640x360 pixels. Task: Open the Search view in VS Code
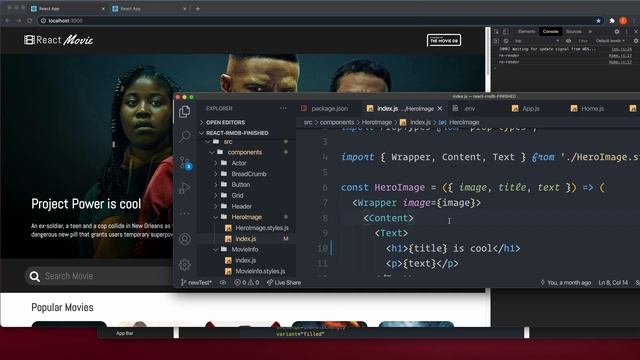click(184, 136)
